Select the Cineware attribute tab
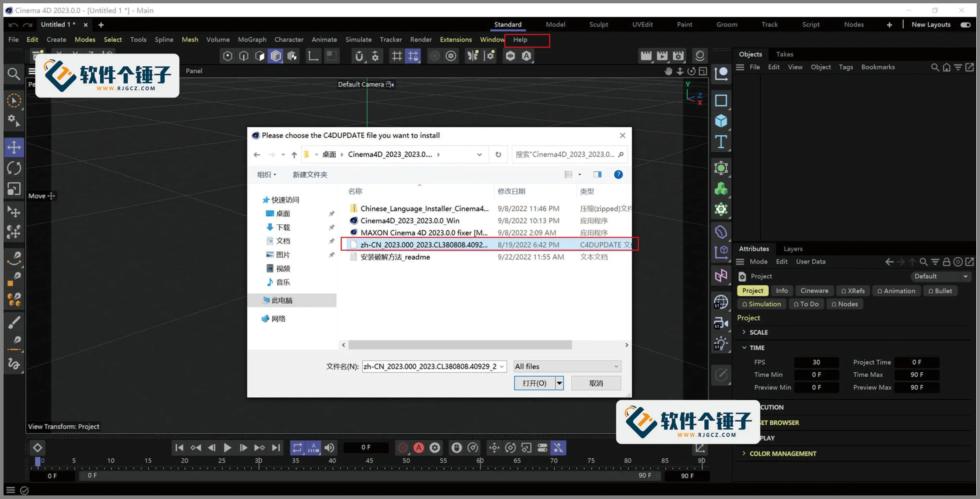This screenshot has width=980, height=499. pos(814,291)
